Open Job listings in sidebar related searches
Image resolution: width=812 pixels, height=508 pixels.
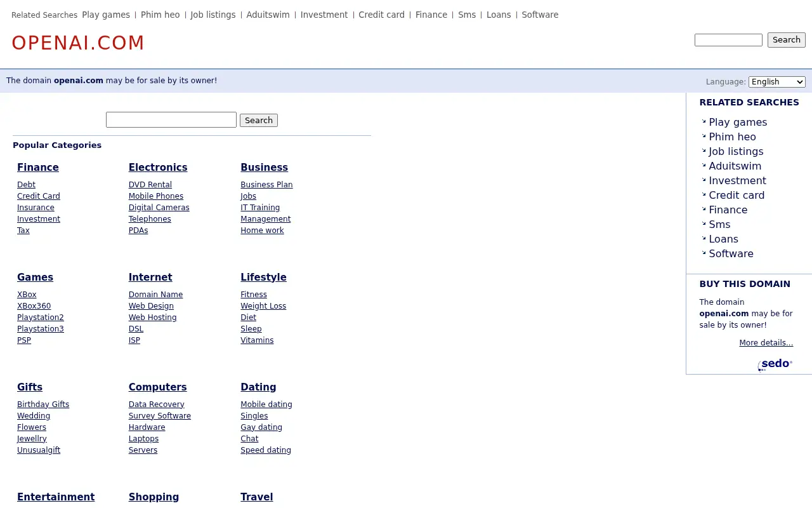(x=736, y=151)
